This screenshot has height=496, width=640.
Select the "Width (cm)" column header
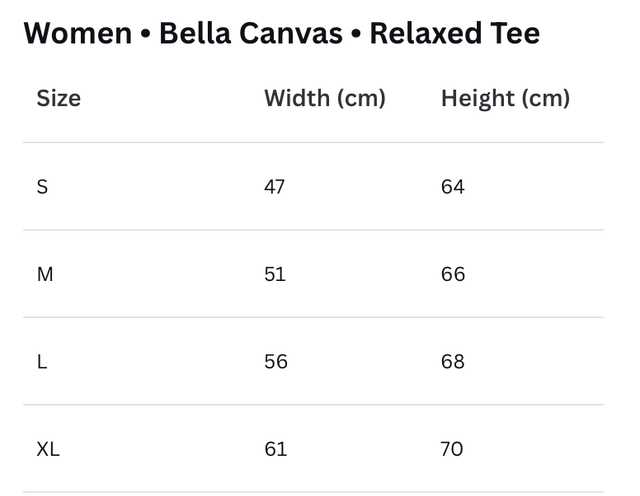coord(325,98)
